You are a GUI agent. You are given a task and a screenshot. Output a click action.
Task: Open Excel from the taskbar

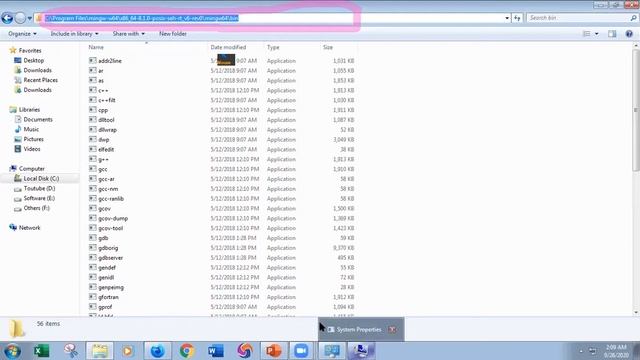click(x=41, y=351)
